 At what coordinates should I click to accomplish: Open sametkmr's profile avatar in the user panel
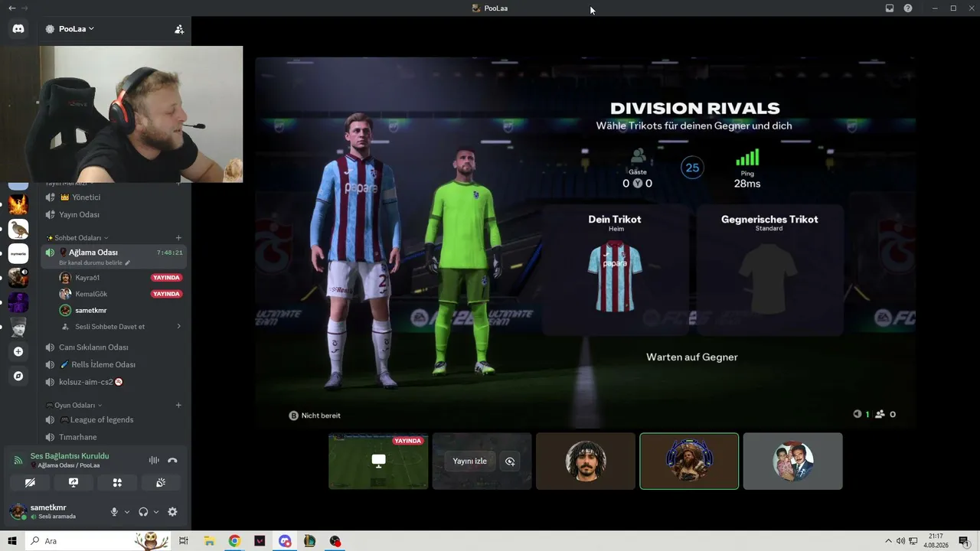tap(18, 511)
